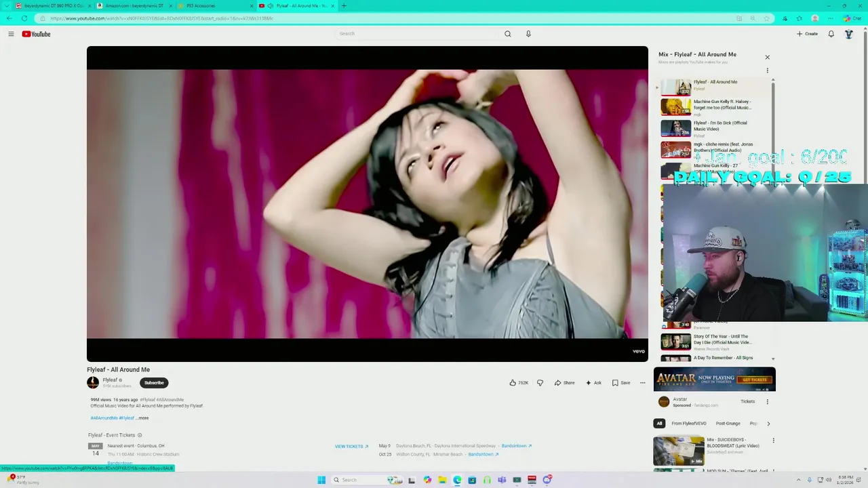The image size is (868, 488).
Task: Play 'Flyleaf - All Around Me' in the mix
Action: [713, 86]
